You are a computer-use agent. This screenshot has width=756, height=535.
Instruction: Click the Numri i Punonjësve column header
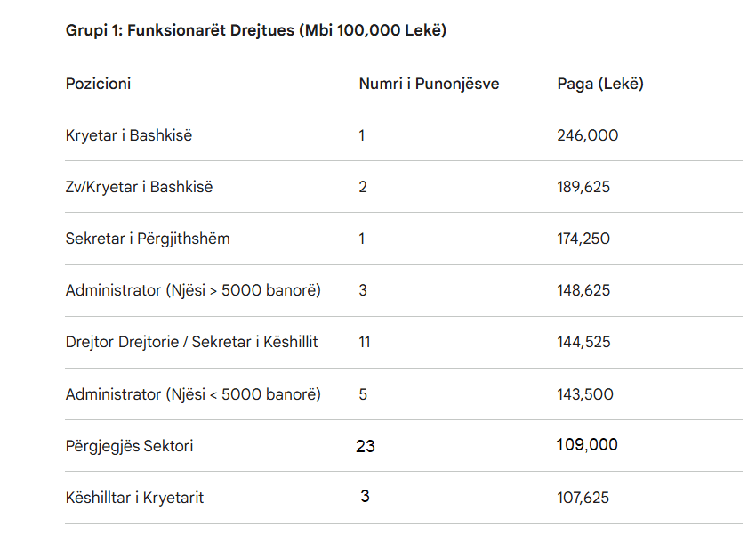(429, 84)
